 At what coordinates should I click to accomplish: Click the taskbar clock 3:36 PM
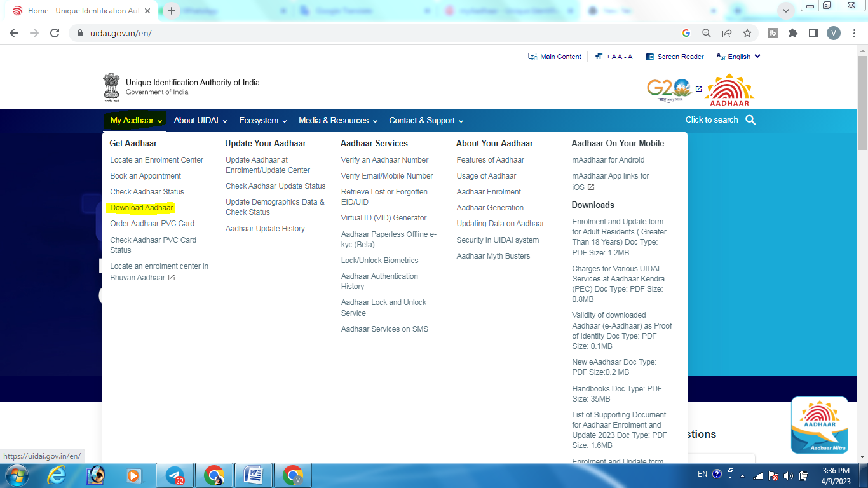pyautogui.click(x=836, y=471)
